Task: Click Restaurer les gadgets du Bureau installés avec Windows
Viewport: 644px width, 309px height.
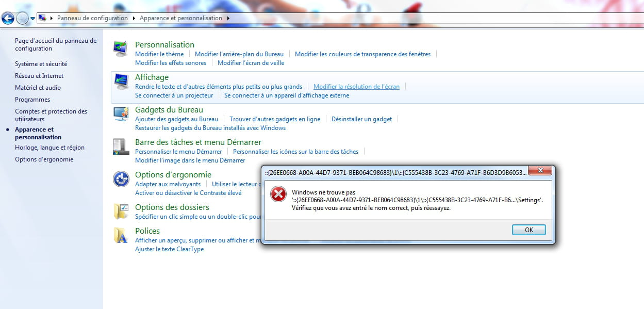Action: click(210, 128)
